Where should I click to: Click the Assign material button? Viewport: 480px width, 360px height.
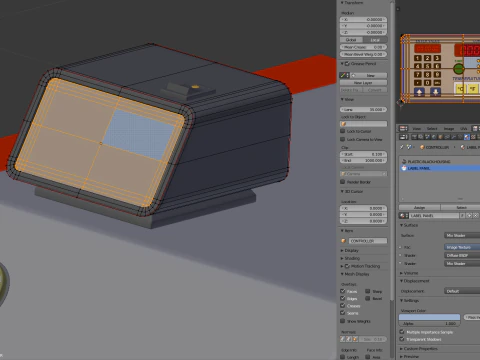click(x=420, y=208)
